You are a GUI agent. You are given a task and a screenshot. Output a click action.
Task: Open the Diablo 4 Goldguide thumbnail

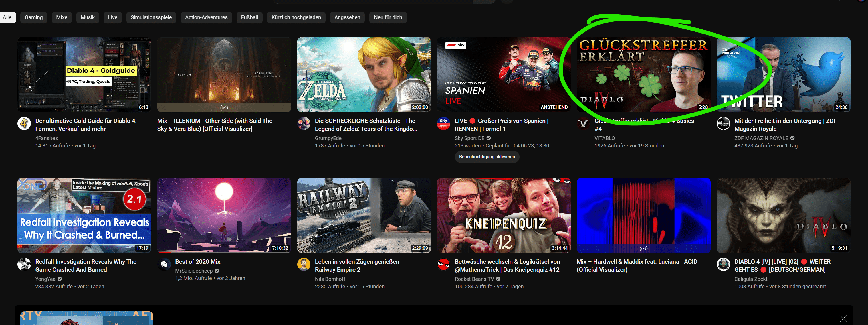point(84,74)
